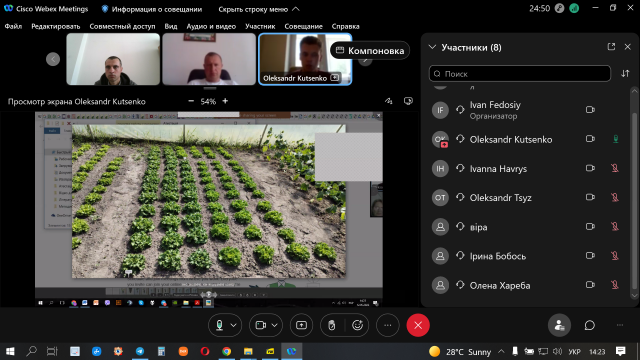Toggle the participants panel icon

point(559,325)
